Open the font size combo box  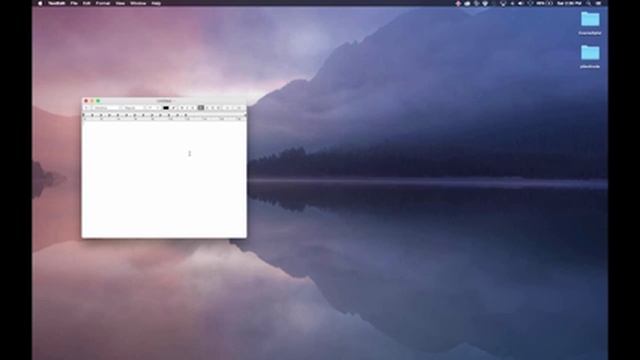pos(153,108)
